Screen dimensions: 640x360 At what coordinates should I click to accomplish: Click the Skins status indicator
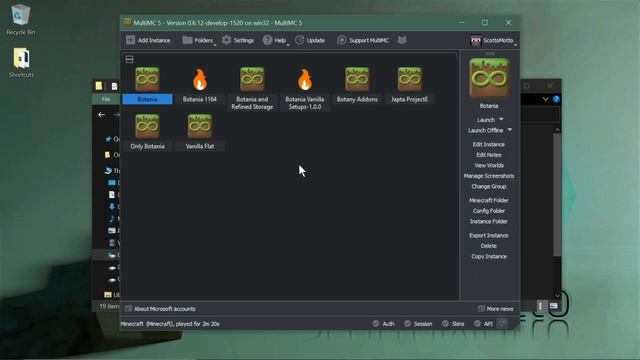[x=453, y=324]
